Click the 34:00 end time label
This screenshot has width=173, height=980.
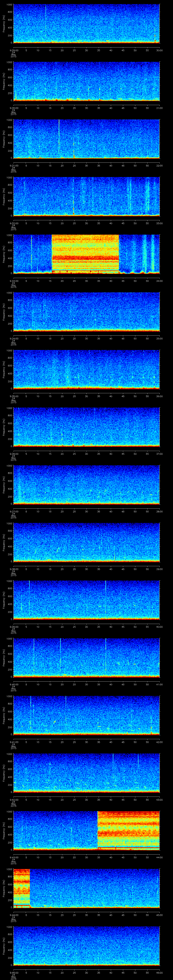159,281
